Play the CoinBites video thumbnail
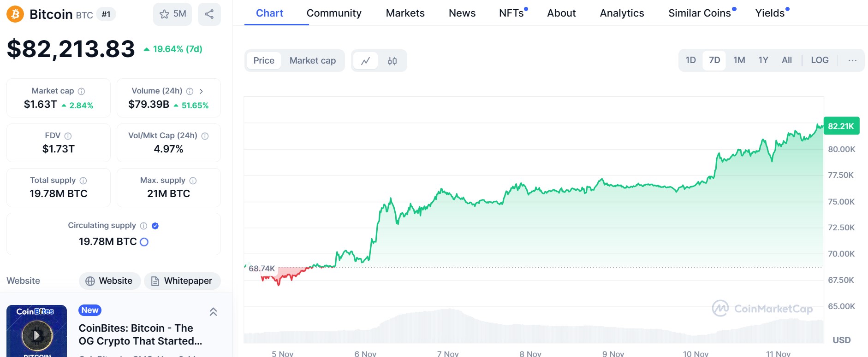Image resolution: width=868 pixels, height=357 pixels. pyautogui.click(x=37, y=335)
